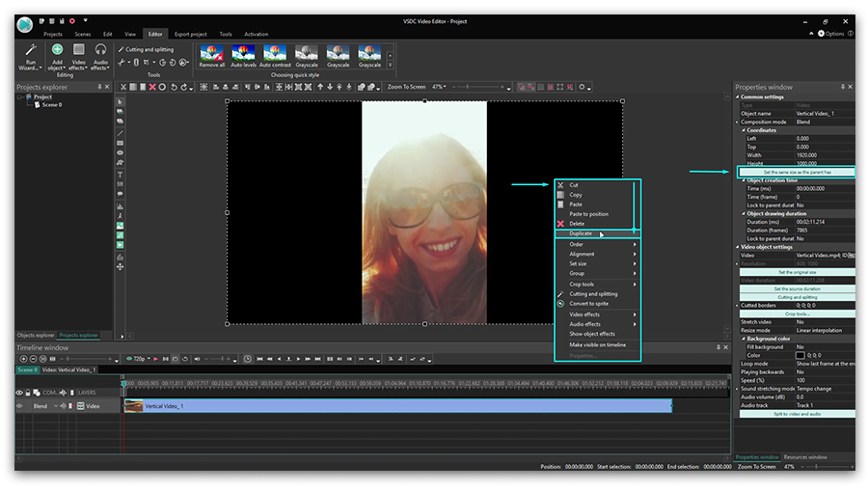Click the cut scissors icon in editor toolbar
The width and height of the screenshot is (868, 492).
(123, 87)
